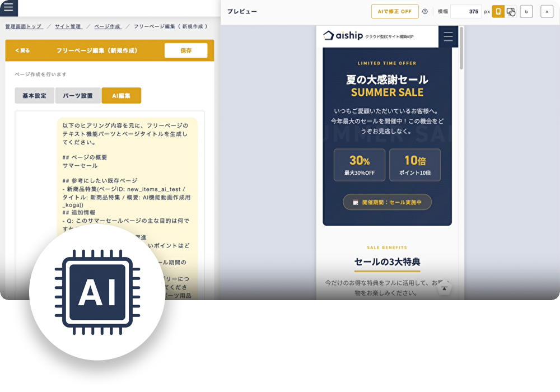Click the back-to-top arrow in preview
Screen dimensions: 560x392
coord(444,288)
